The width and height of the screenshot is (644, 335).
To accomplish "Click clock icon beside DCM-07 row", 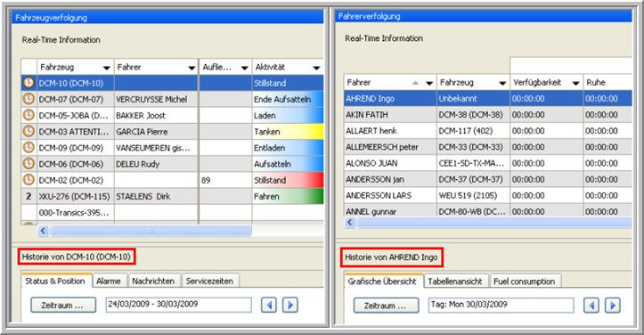I will [x=29, y=99].
